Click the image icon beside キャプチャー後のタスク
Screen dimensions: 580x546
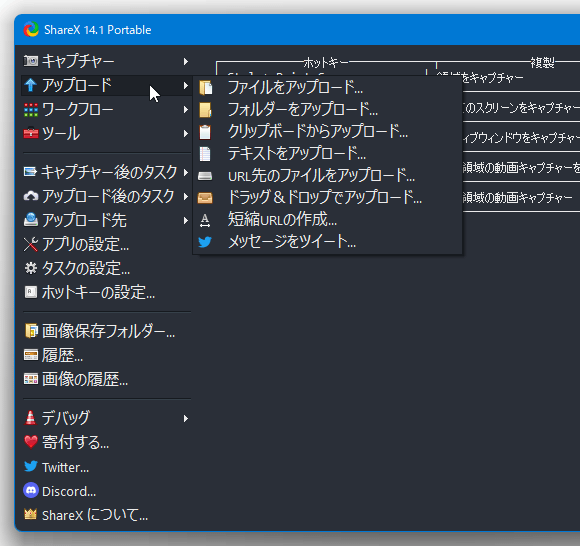click(x=30, y=172)
